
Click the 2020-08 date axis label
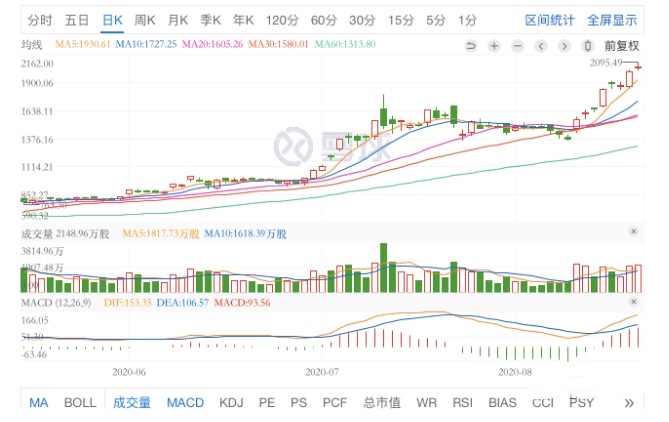click(x=515, y=372)
